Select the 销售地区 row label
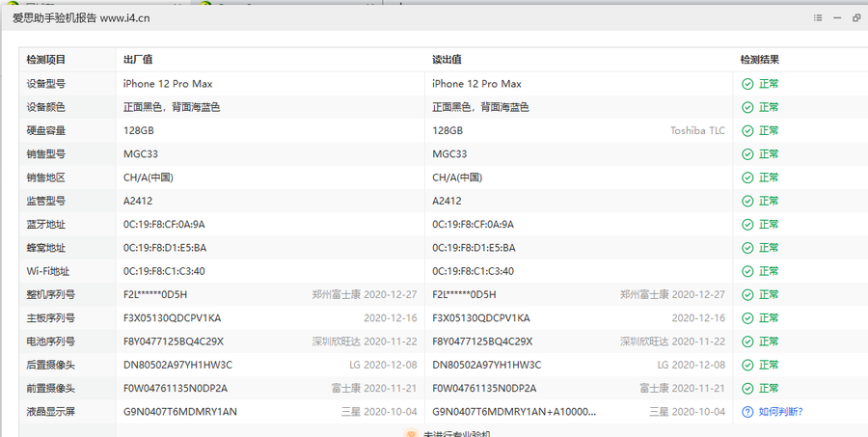Screen dimensions: 868x437 (x=46, y=178)
